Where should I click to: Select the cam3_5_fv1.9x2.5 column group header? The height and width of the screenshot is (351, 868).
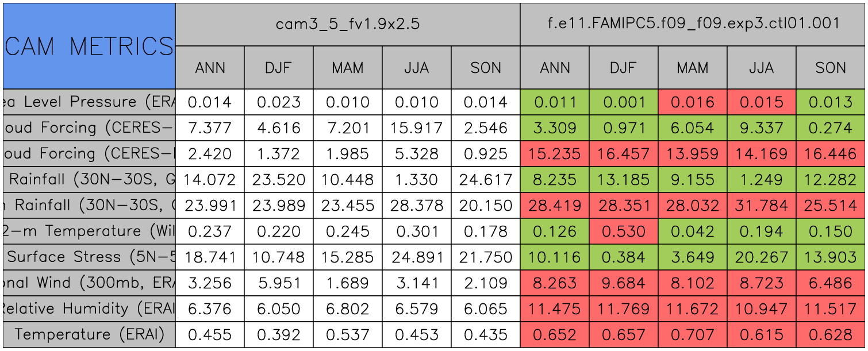(x=347, y=24)
